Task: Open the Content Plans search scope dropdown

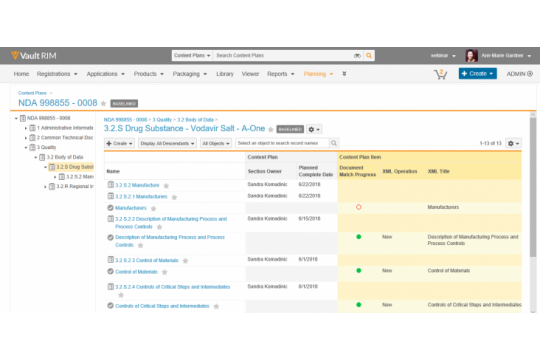Action: pos(192,55)
